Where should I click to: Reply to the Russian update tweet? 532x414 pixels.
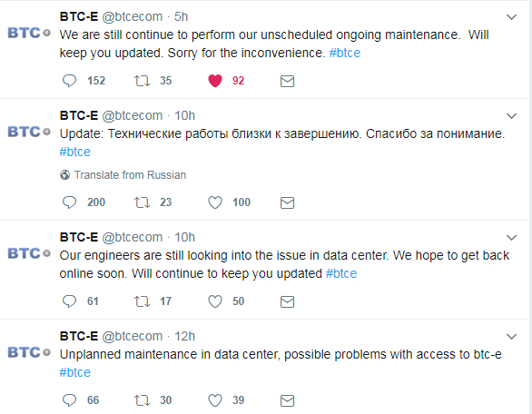pos(70,202)
